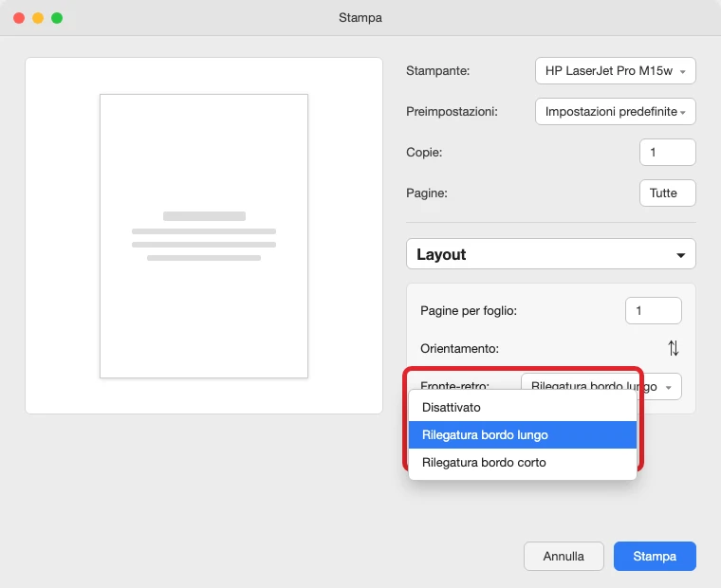This screenshot has height=588, width=721.
Task: Click the blue Stampa button
Action: tap(655, 557)
